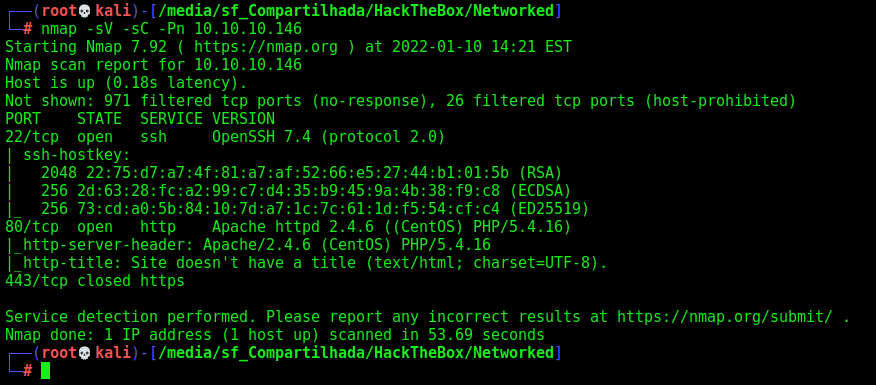Click the skull icon in the top prompt
Screen dimensions: 876x385
(84, 11)
